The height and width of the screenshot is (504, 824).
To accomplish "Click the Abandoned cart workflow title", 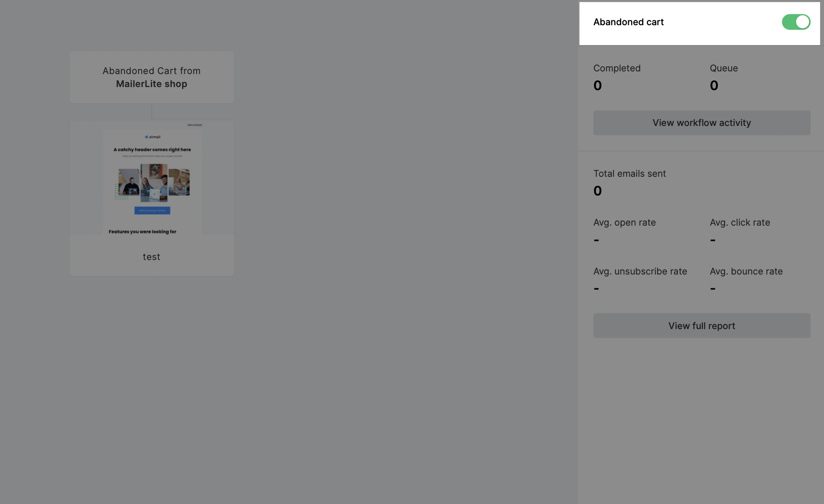I will coord(629,22).
